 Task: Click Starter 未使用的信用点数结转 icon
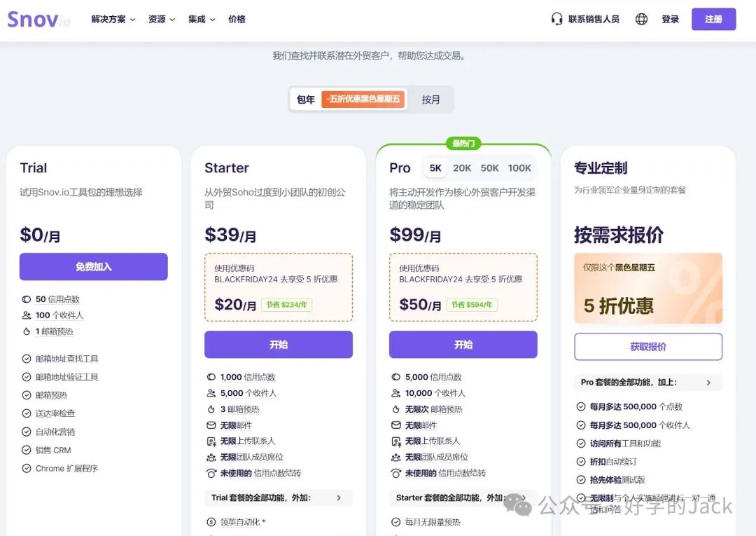(211, 473)
